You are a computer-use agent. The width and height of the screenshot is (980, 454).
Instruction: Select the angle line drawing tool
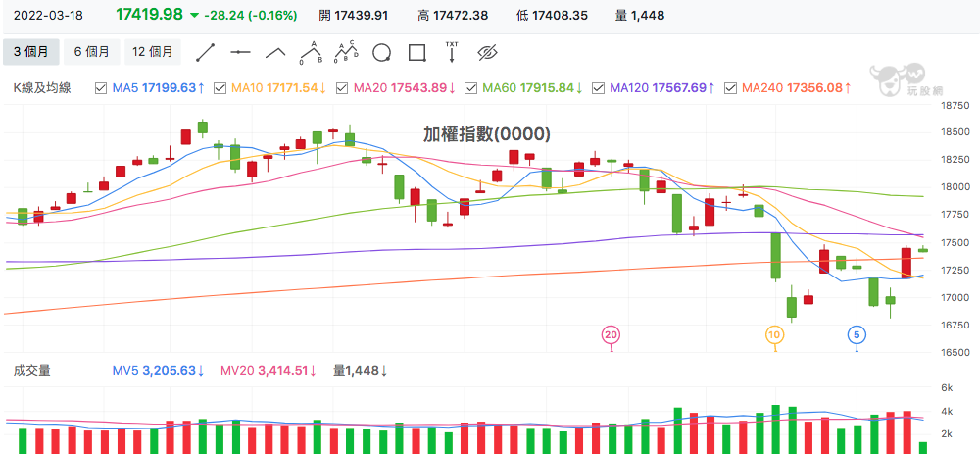275,52
